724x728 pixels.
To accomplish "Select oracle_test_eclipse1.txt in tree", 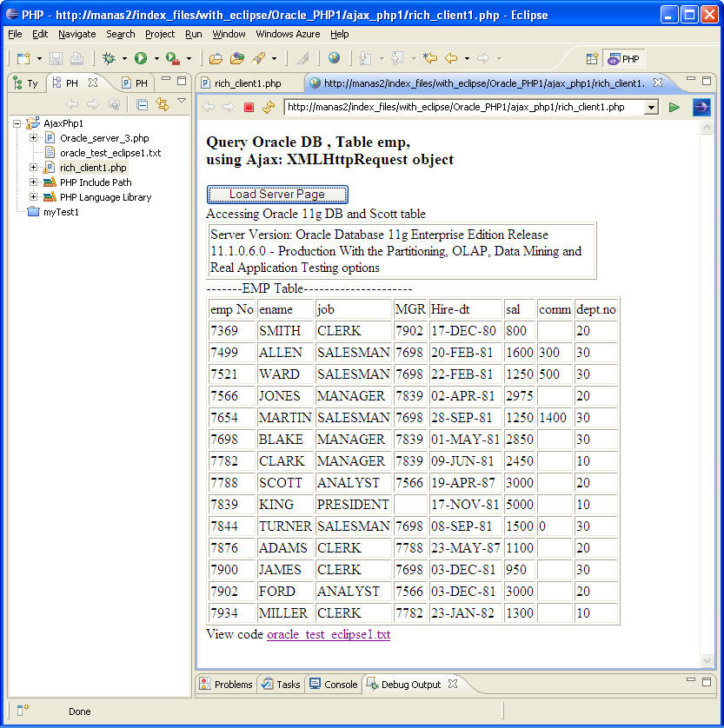I will coord(110,153).
